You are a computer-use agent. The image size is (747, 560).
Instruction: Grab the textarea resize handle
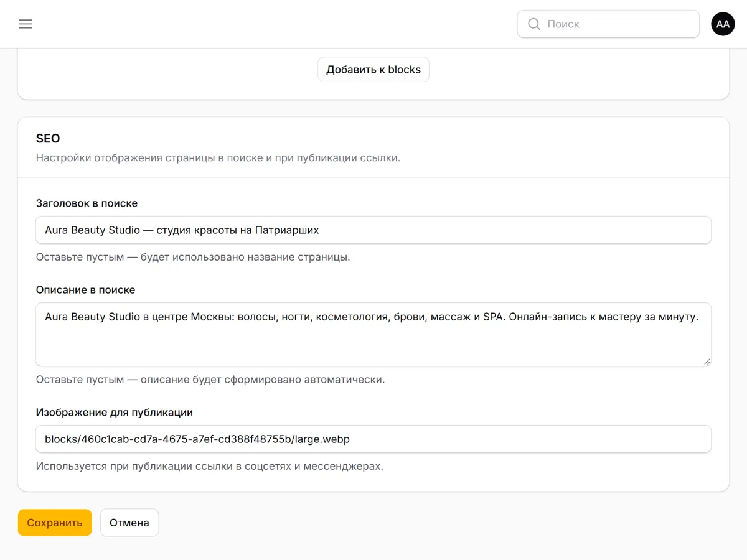coord(707,362)
